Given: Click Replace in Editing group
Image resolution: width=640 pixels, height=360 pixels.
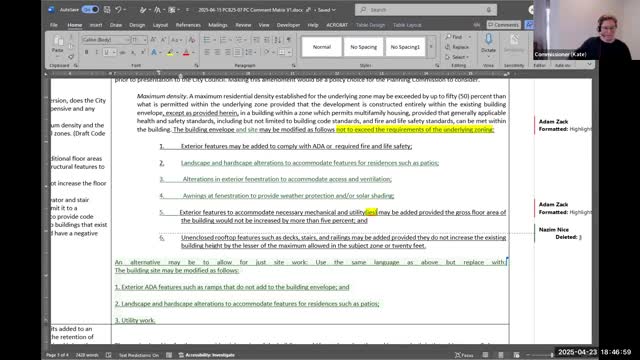Looking at the screenshot, I should pyautogui.click(x=457, y=47).
